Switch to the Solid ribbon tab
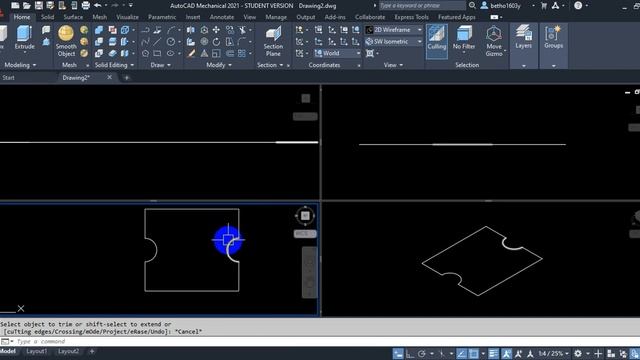Viewport: 640px width, 360px height. [x=47, y=17]
